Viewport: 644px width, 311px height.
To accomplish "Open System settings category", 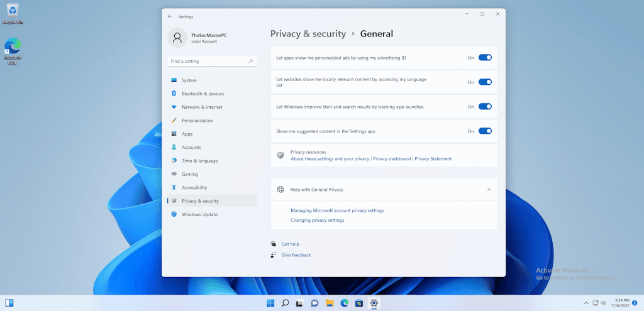I will click(212, 80).
